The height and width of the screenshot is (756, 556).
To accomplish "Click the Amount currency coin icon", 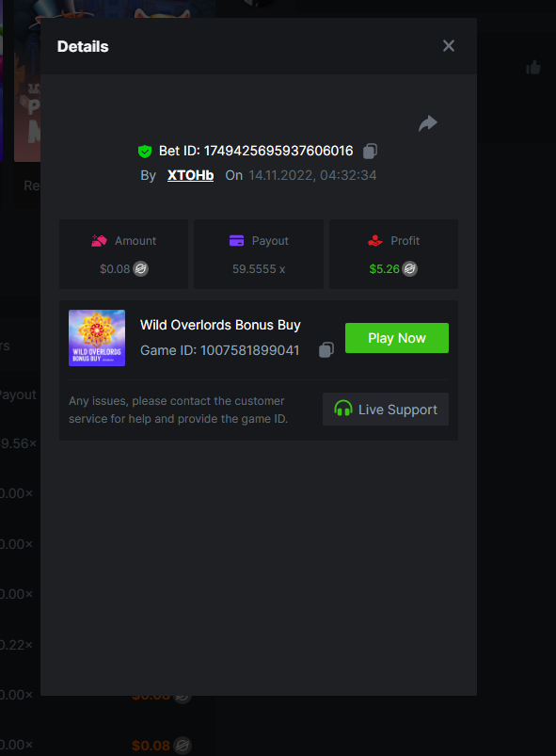I will 141,268.
